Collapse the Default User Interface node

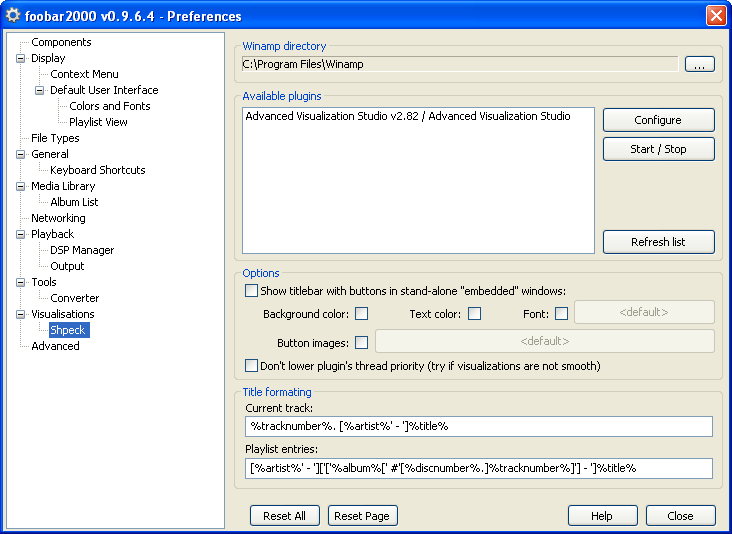(40, 90)
